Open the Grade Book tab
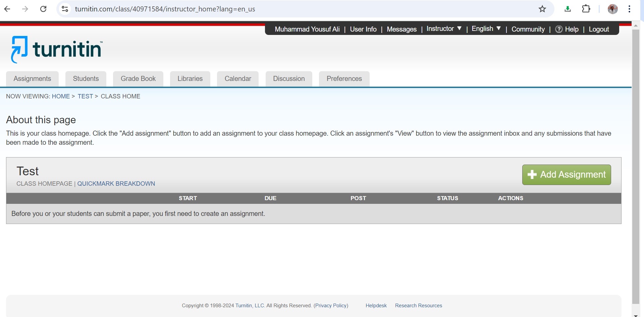 pos(138,79)
